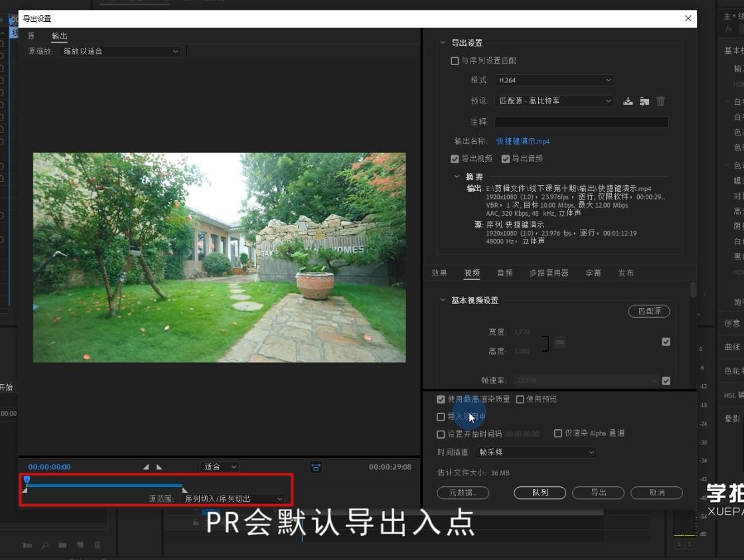Open the 源范围 序列切入/序列切出 dropdown

coord(233,499)
